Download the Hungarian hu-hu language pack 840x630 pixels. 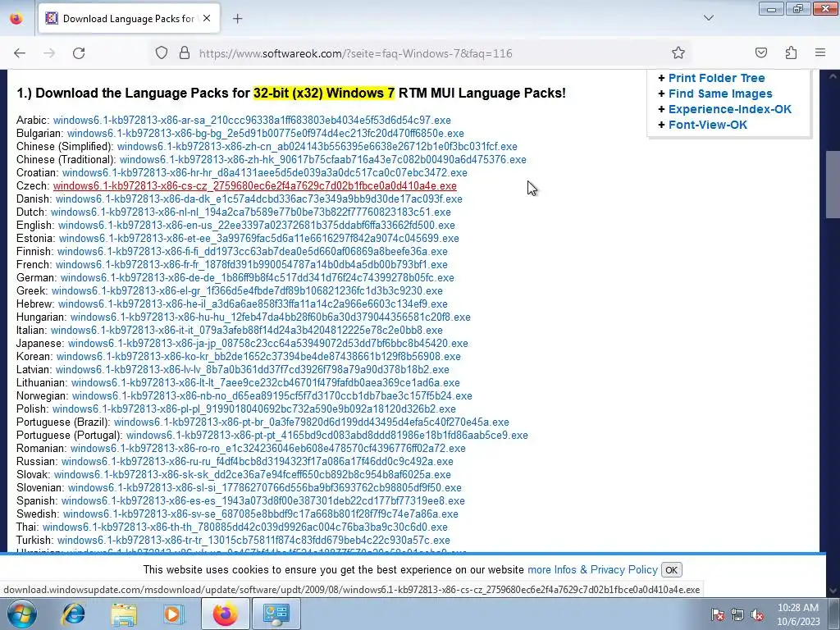(270, 317)
